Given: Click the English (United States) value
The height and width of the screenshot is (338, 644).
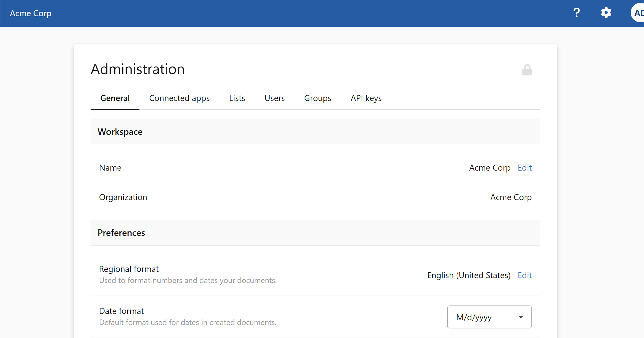Looking at the screenshot, I should coord(469,275).
